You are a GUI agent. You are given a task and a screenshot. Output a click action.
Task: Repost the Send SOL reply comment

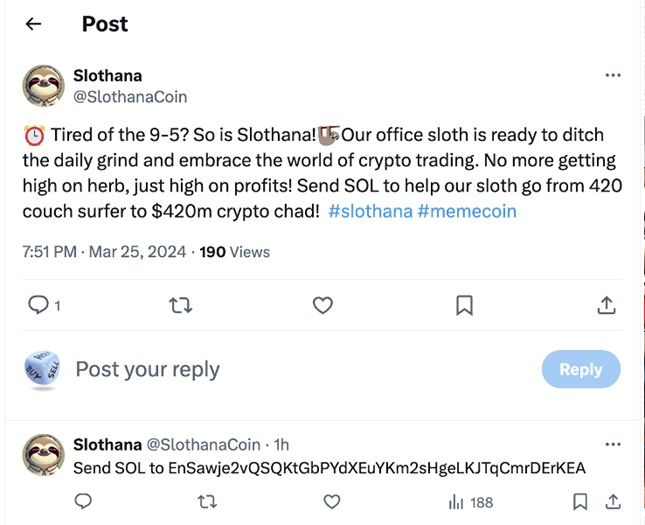coord(207,501)
